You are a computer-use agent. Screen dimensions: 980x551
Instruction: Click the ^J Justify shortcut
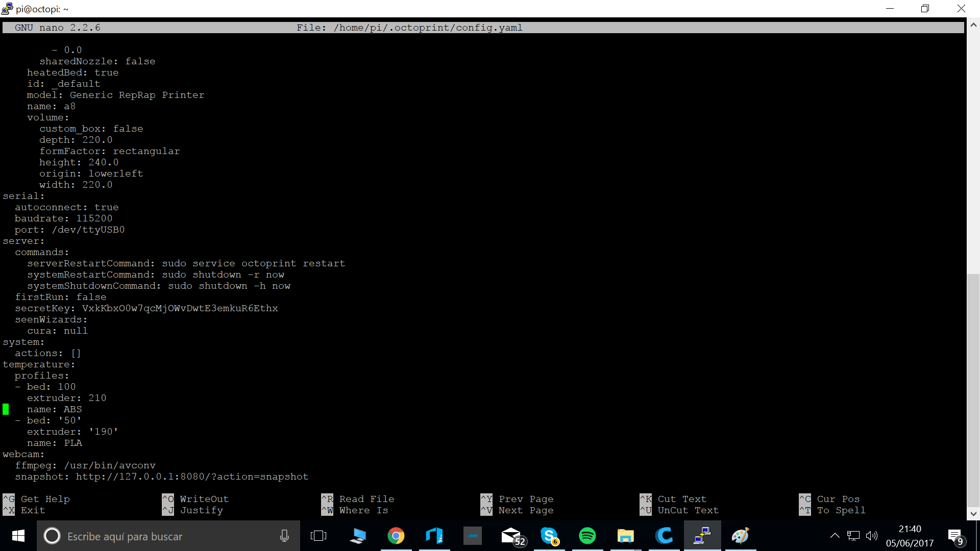click(192, 510)
